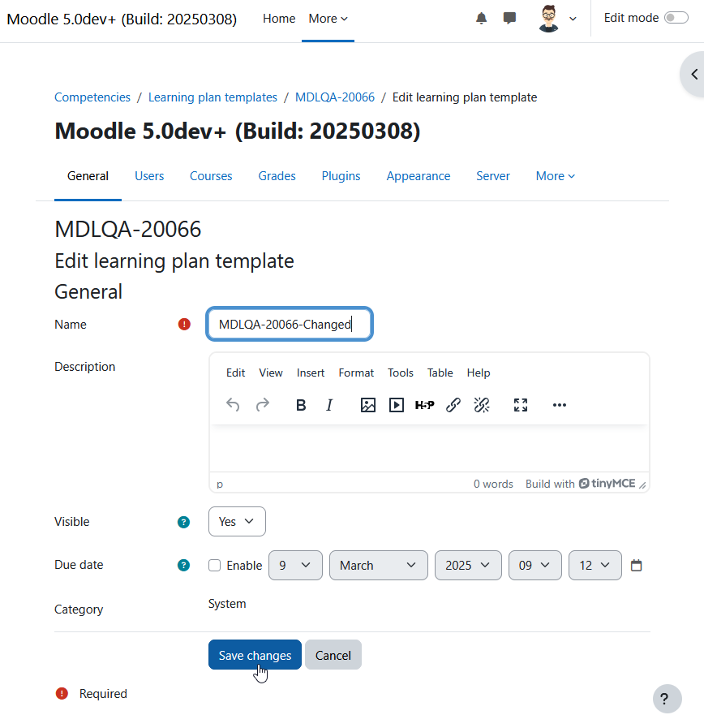Insert a link in description
Image resolution: width=704 pixels, height=728 pixels.
pyautogui.click(x=453, y=405)
